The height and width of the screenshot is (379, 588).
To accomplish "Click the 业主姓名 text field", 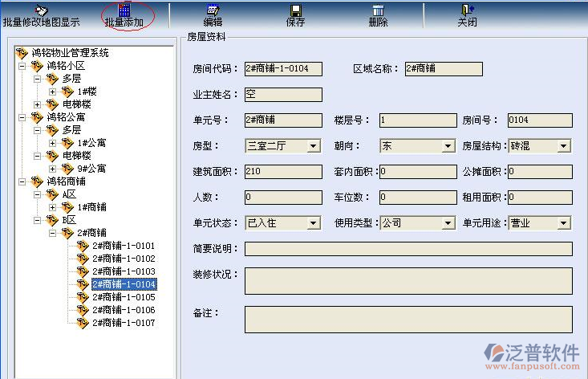I will [x=282, y=95].
